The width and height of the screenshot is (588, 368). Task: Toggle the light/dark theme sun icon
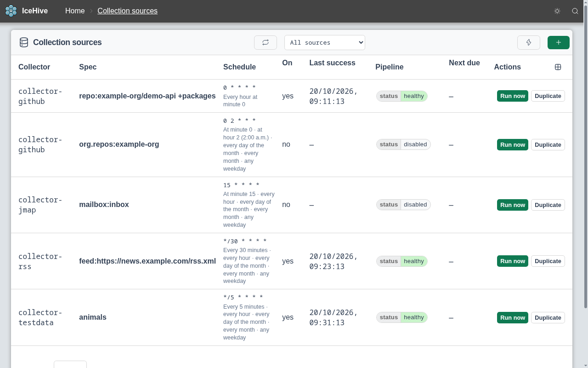(x=557, y=11)
